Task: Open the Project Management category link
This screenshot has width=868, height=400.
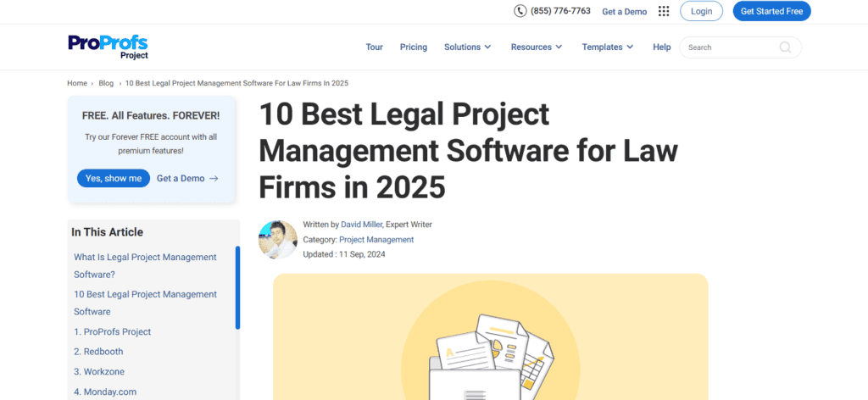Action: coord(376,240)
